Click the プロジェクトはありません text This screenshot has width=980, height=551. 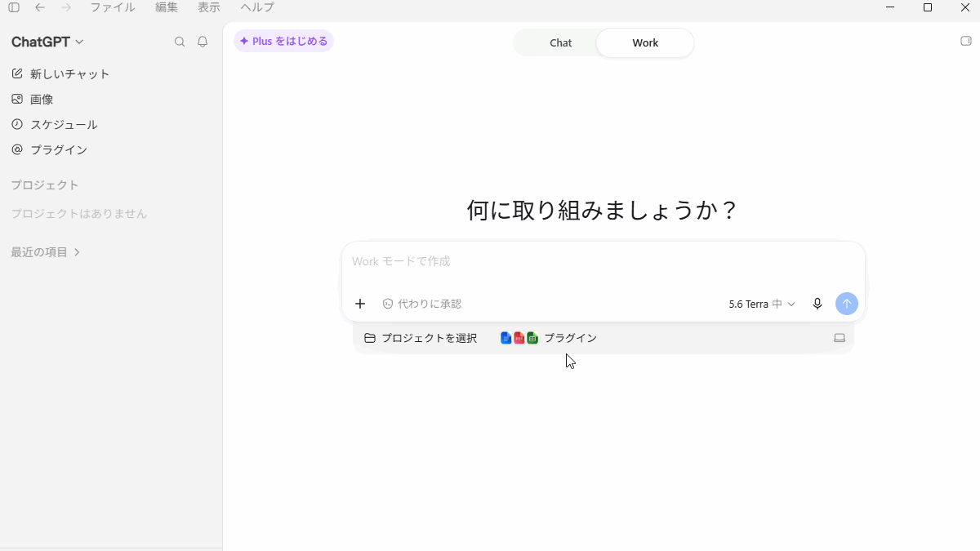click(79, 214)
